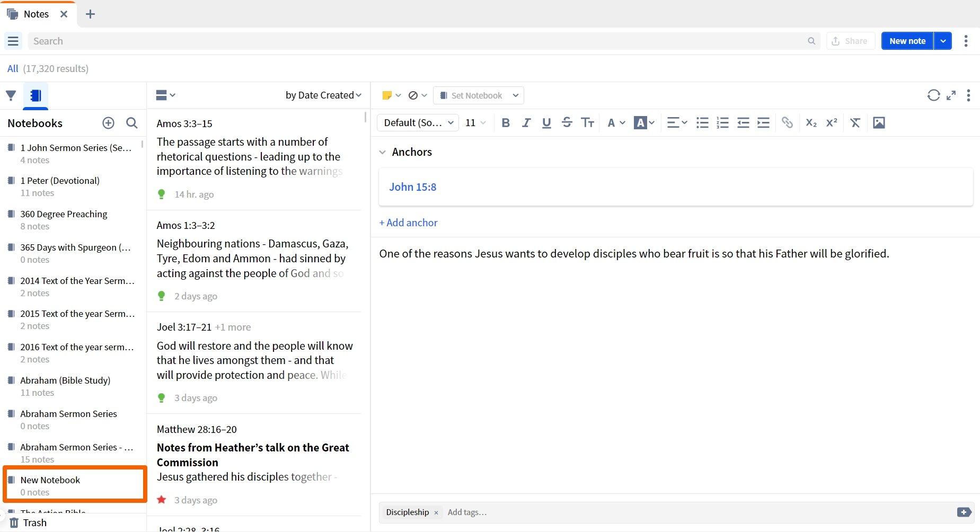Screen dimensions: 980x532
Task: Open 365 Days with Spurgeon notebook
Action: pos(74,253)
